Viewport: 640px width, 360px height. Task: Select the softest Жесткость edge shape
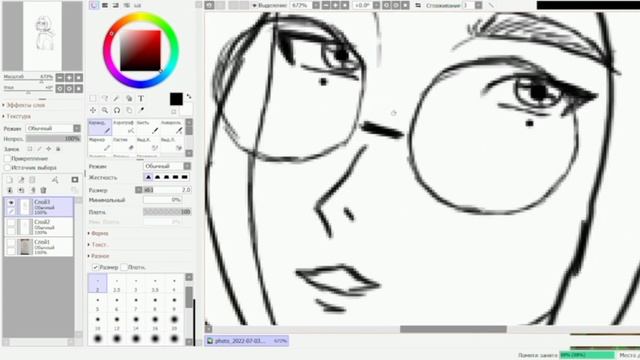148,177
